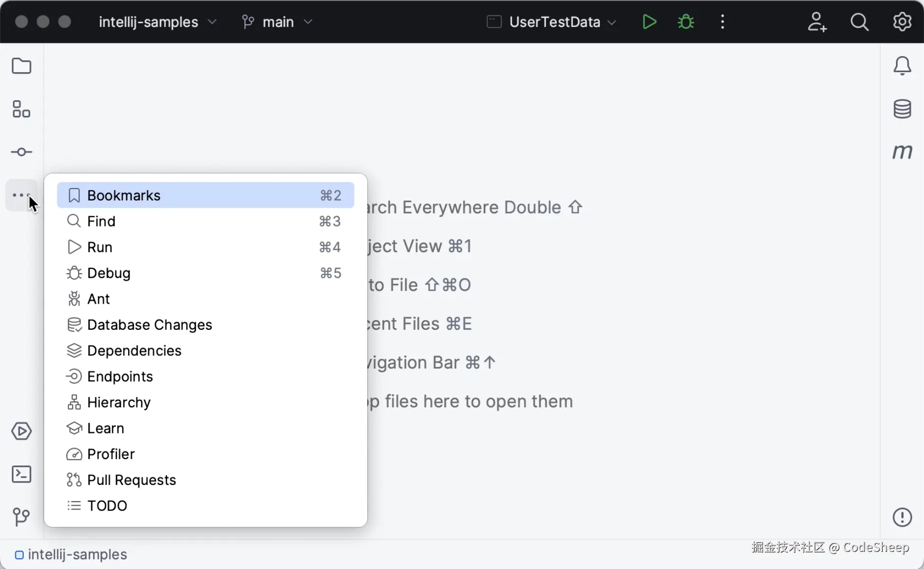
Task: Run UserTestData with the green play button
Action: [649, 22]
